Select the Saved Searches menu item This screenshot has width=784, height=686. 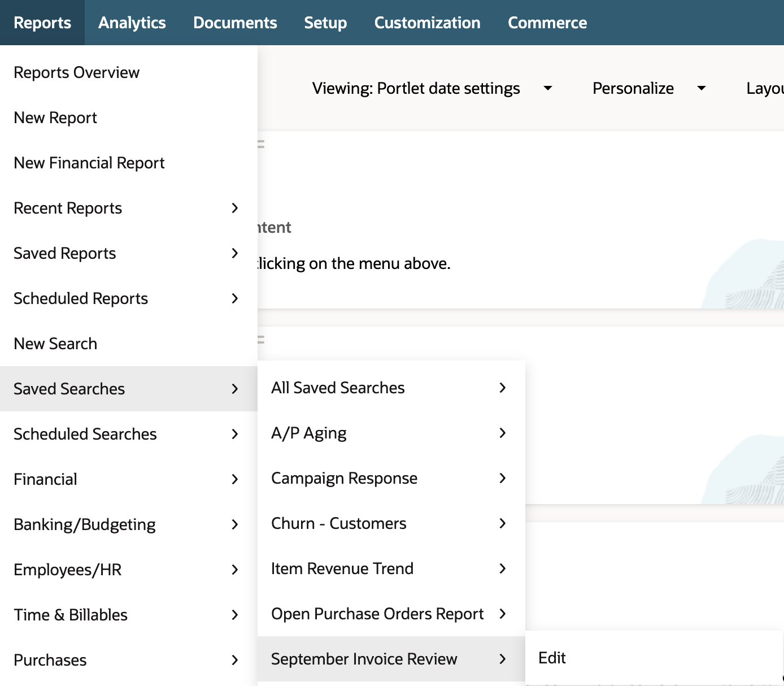tap(129, 389)
